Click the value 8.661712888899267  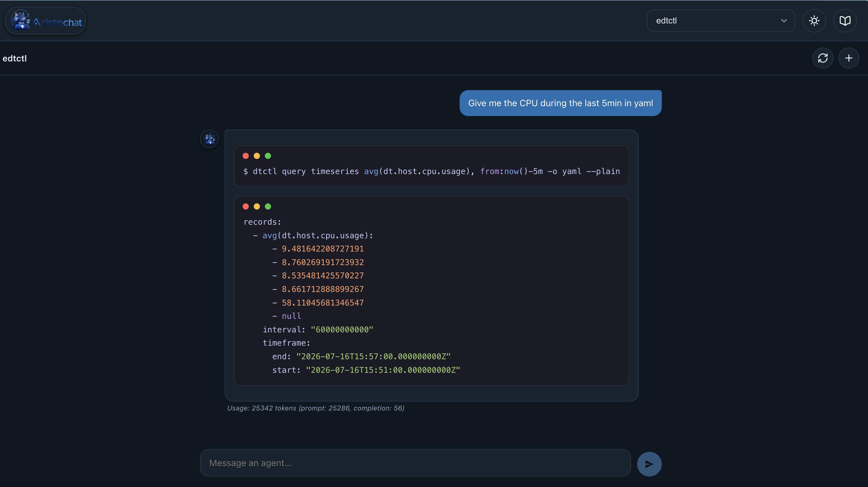(x=323, y=289)
